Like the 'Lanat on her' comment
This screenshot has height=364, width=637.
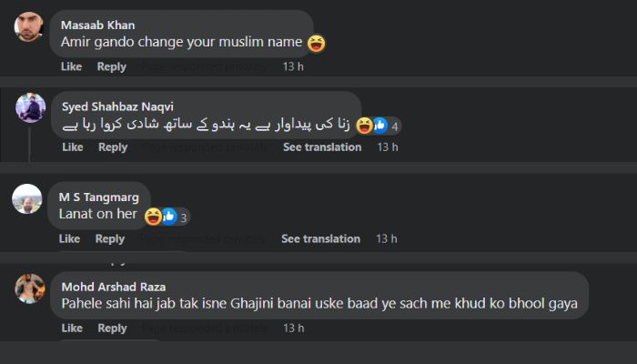tap(69, 239)
